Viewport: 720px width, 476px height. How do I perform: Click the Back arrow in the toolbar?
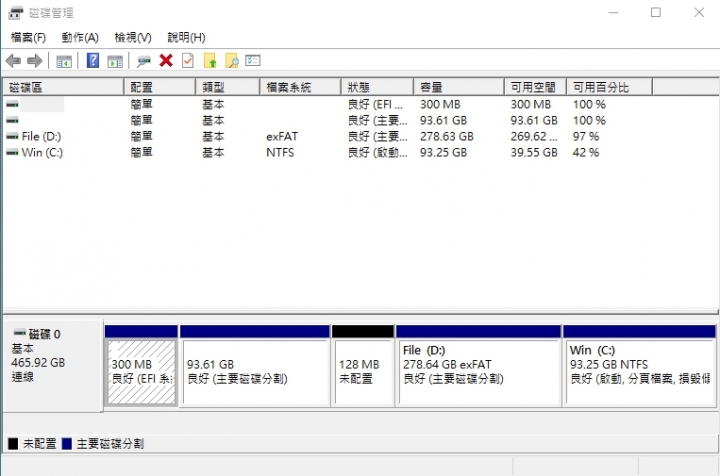coord(13,61)
